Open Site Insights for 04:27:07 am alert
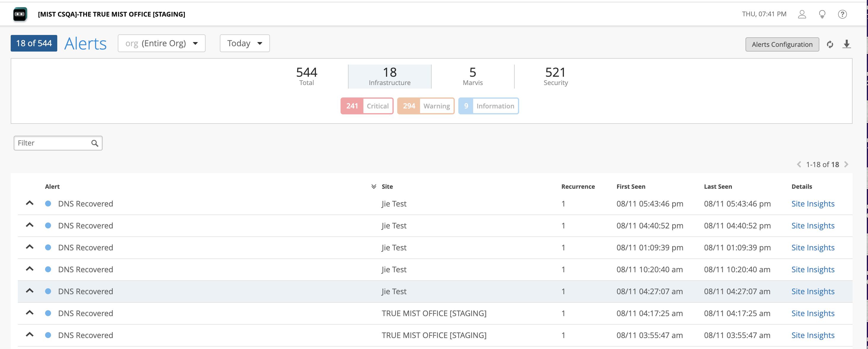The width and height of the screenshot is (868, 349). (x=813, y=292)
